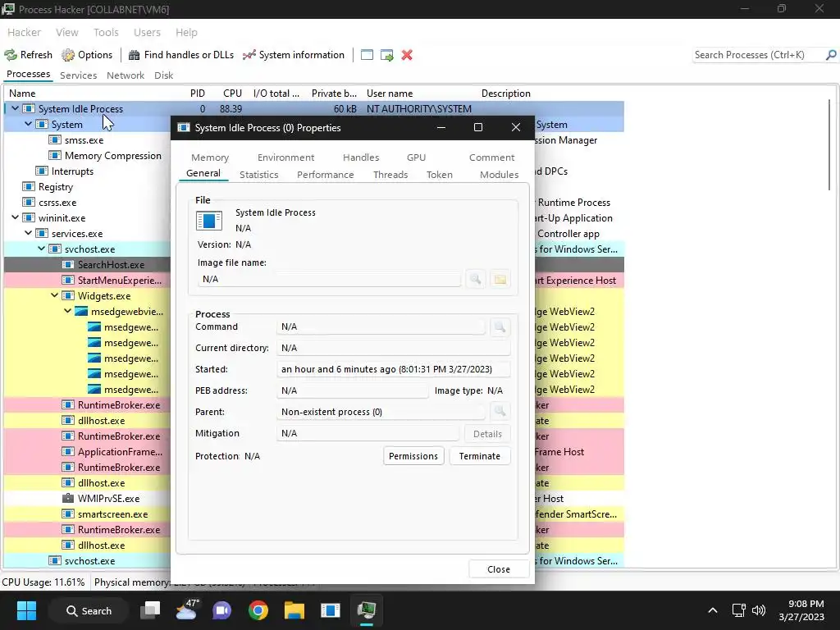The width and height of the screenshot is (840, 630).
Task: Click the find window toolbar icon
Action: click(367, 55)
